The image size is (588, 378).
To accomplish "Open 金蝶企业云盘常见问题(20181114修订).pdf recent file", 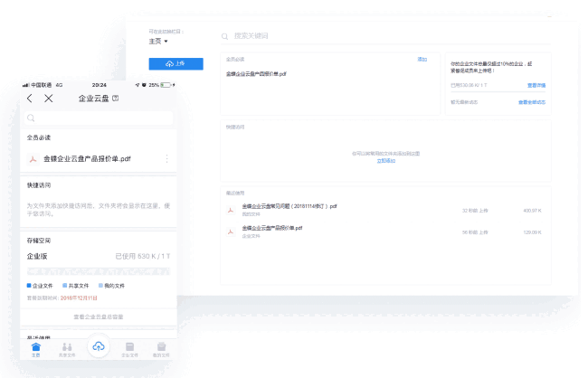I will point(289,206).
